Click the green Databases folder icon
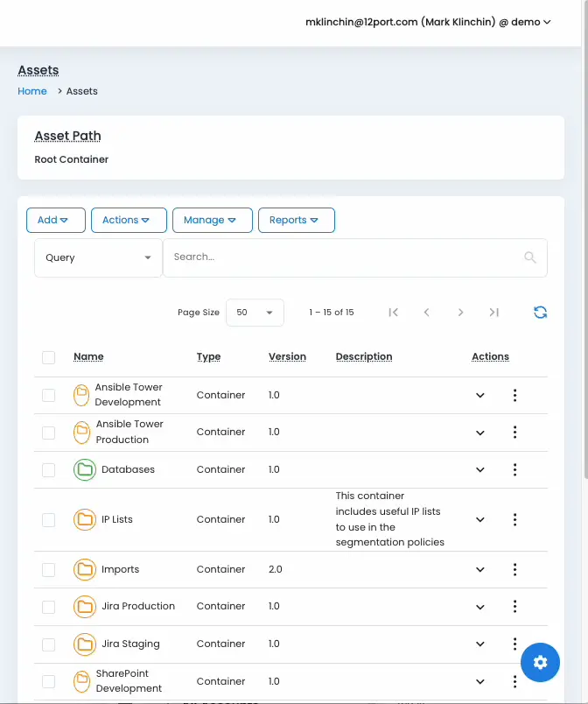The image size is (588, 704). pos(84,470)
